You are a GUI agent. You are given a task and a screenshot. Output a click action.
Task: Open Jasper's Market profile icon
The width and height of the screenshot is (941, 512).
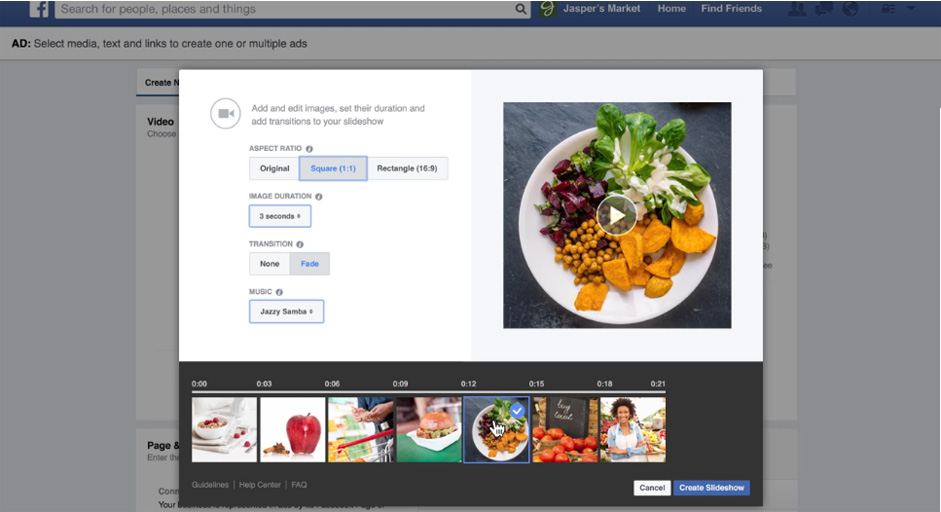[x=547, y=8]
